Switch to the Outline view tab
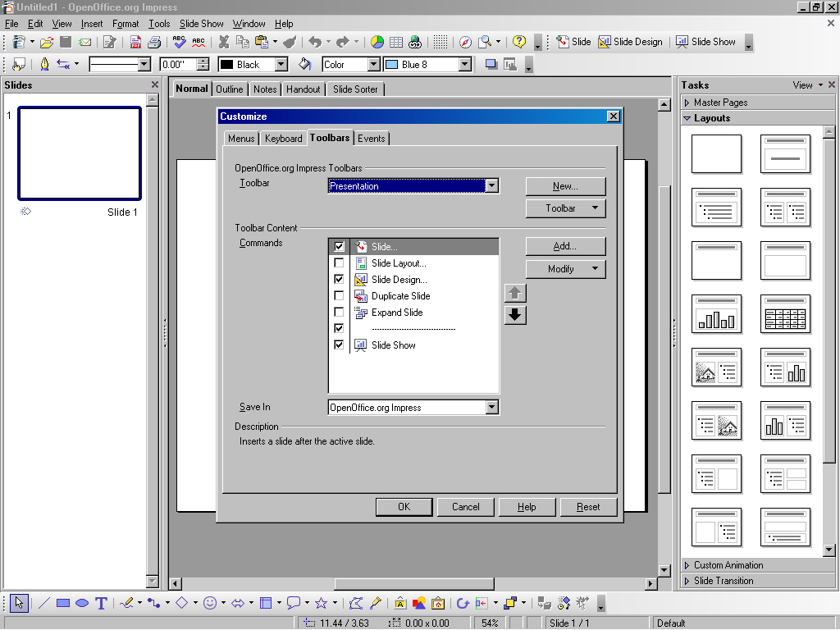Image resolution: width=840 pixels, height=630 pixels. [230, 89]
